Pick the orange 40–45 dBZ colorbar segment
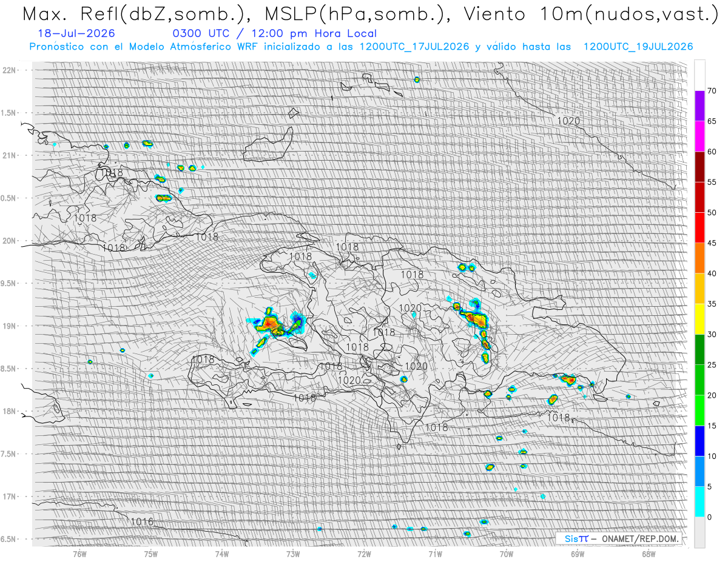728x562 pixels. pos(699,258)
